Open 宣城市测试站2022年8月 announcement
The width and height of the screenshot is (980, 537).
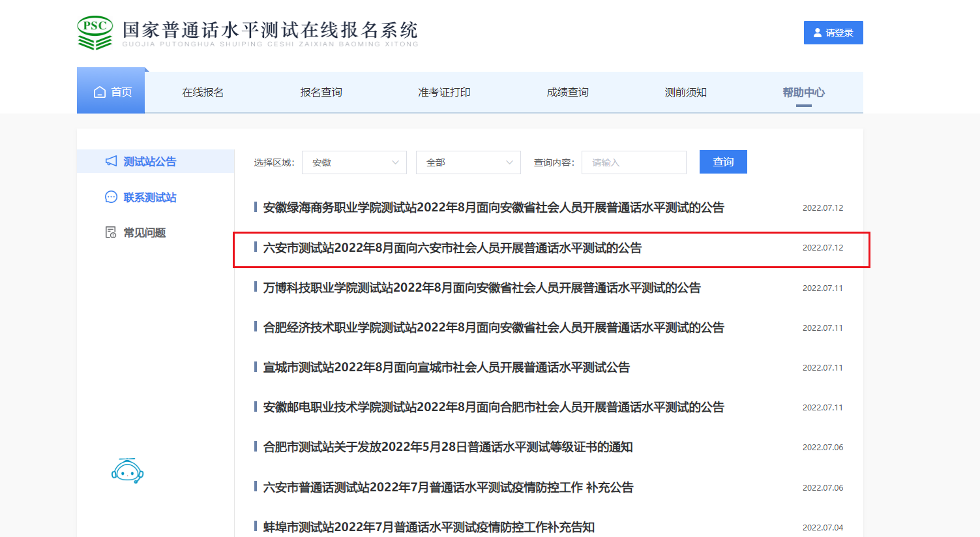pos(447,367)
